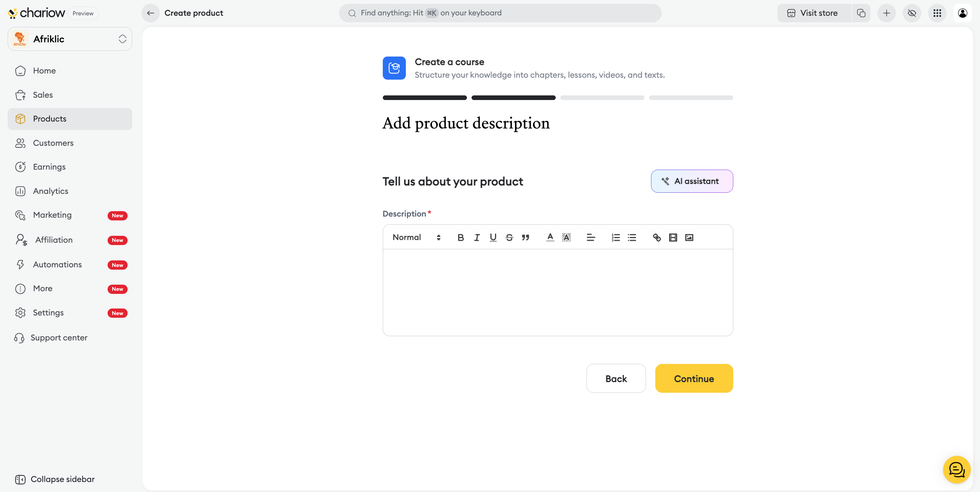The width and height of the screenshot is (980, 492).
Task: Toggle bullet list formatting
Action: coord(632,237)
